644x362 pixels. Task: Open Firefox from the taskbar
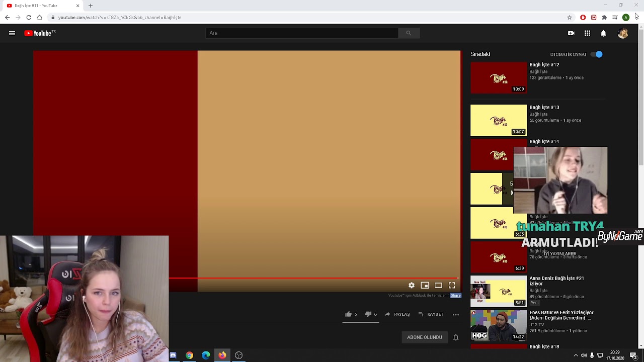(222, 355)
